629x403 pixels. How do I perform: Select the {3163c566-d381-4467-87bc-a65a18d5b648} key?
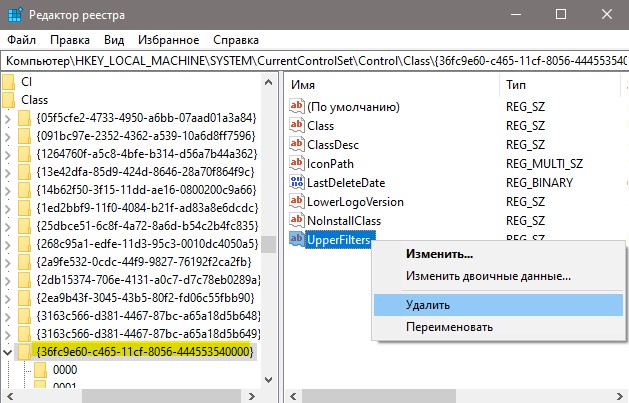tap(148, 316)
